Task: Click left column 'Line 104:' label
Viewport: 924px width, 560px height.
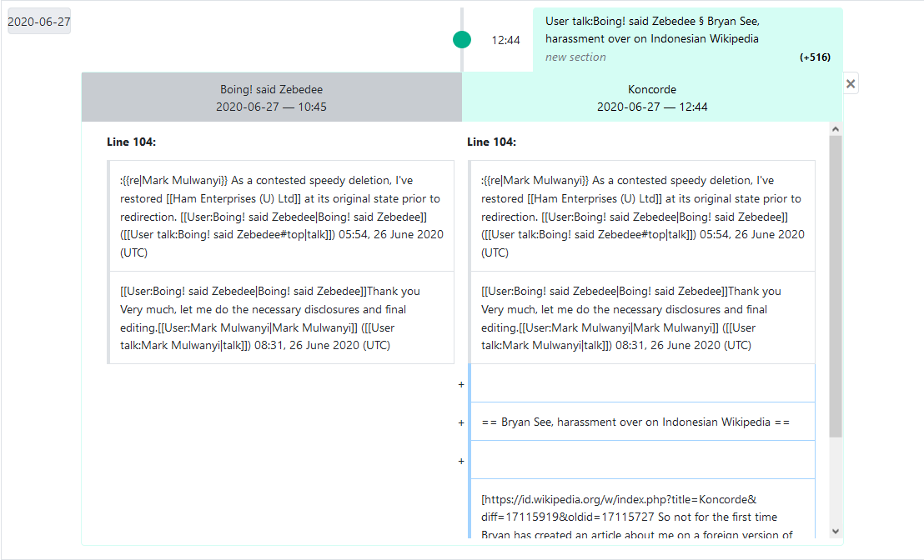Action: (x=132, y=142)
